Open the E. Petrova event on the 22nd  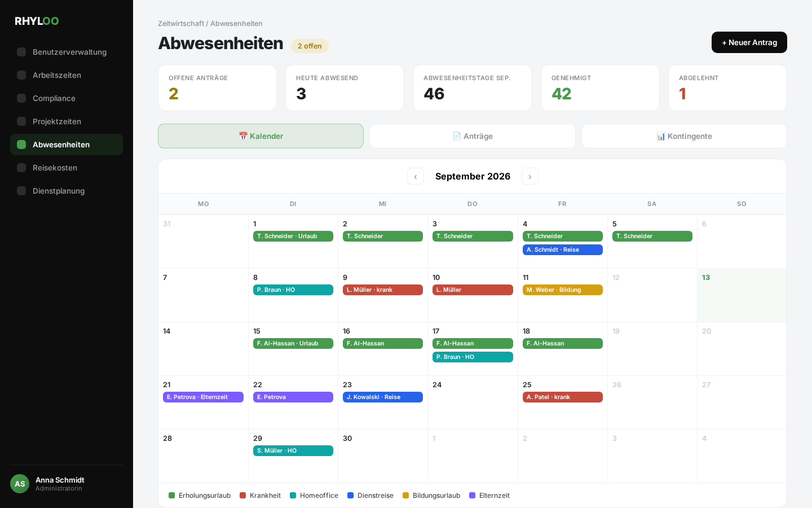[x=293, y=397]
